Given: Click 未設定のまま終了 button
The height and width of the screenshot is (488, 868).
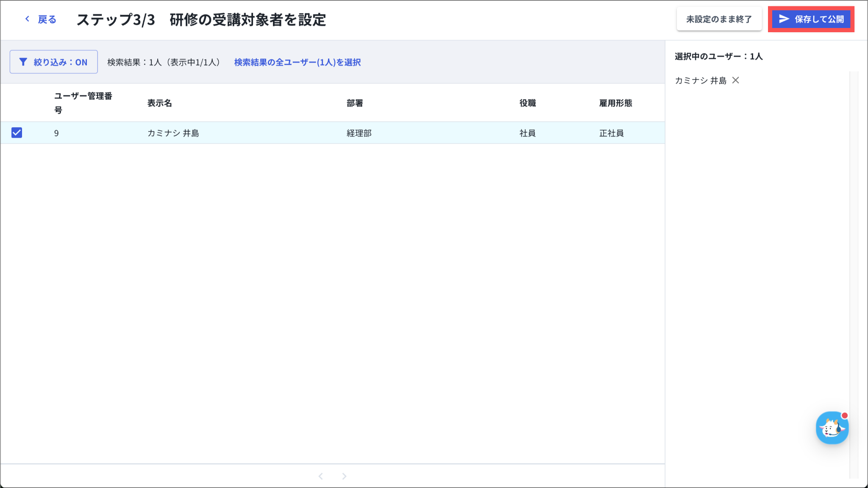Looking at the screenshot, I should 719,19.
